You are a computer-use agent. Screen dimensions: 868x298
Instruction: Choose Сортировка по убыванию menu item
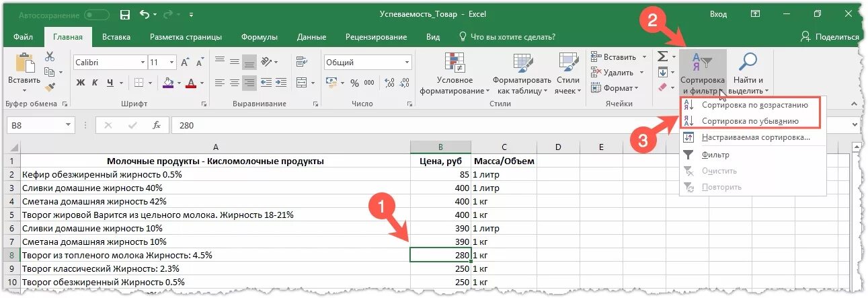click(x=750, y=121)
